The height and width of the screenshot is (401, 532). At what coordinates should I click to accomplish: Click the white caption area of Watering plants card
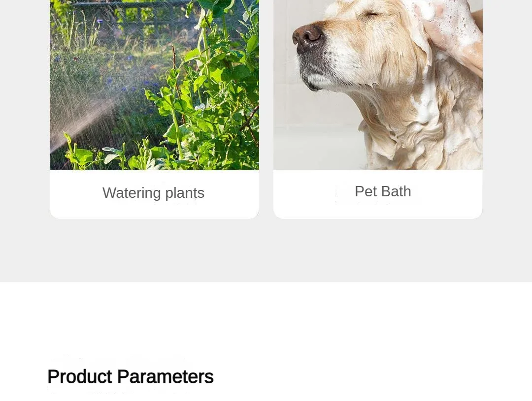tap(154, 194)
